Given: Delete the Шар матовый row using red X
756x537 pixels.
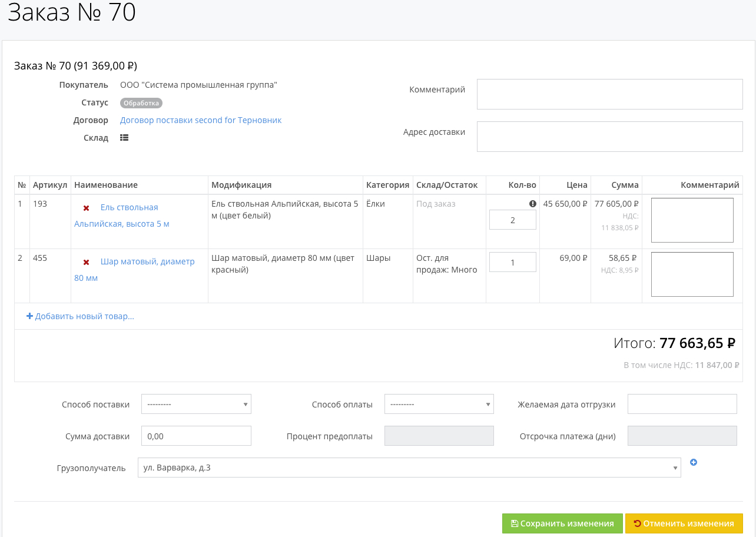Looking at the screenshot, I should click(x=86, y=262).
